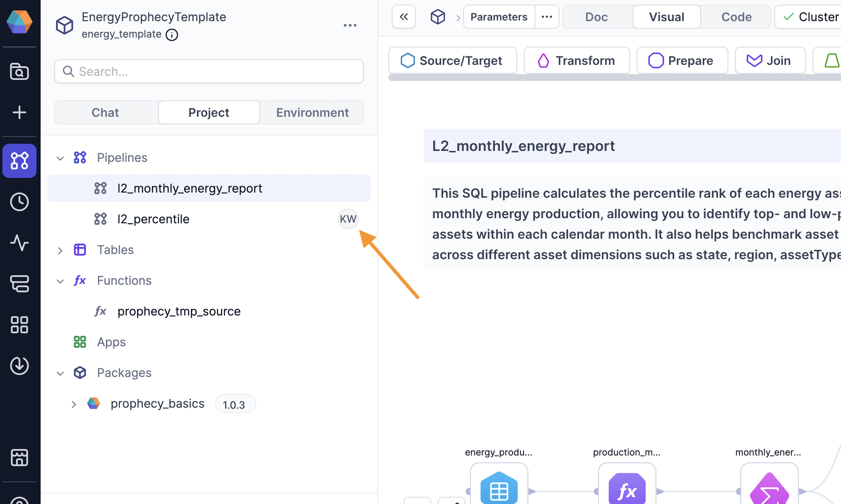Click the cube breadcrumb icon in toolbar

[438, 17]
